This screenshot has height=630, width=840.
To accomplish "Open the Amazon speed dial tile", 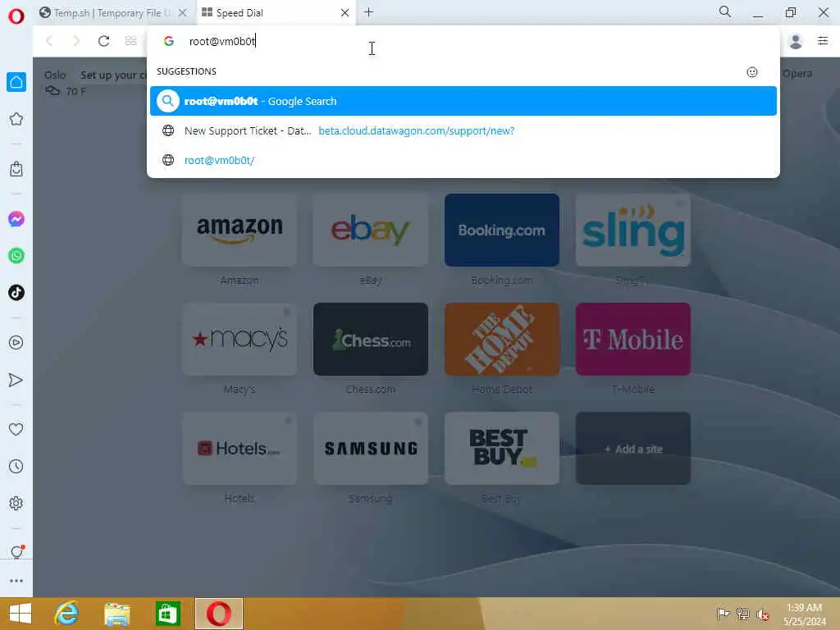I will [x=240, y=230].
